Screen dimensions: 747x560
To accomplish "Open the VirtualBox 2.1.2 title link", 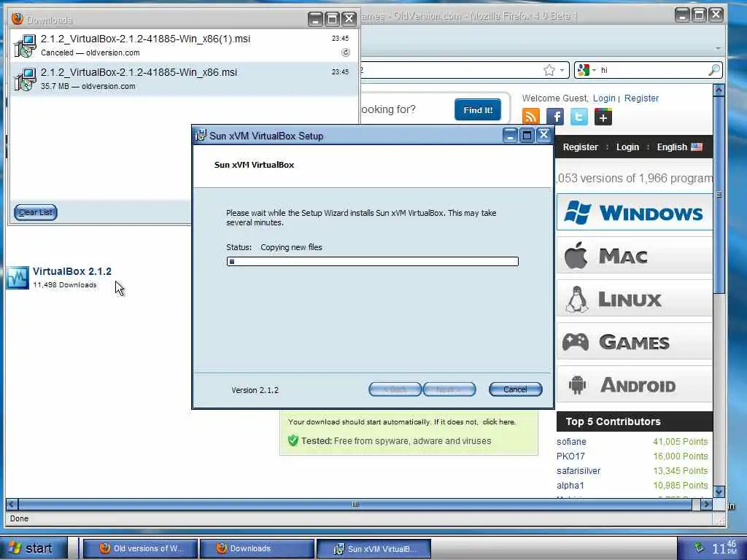I will pos(72,271).
